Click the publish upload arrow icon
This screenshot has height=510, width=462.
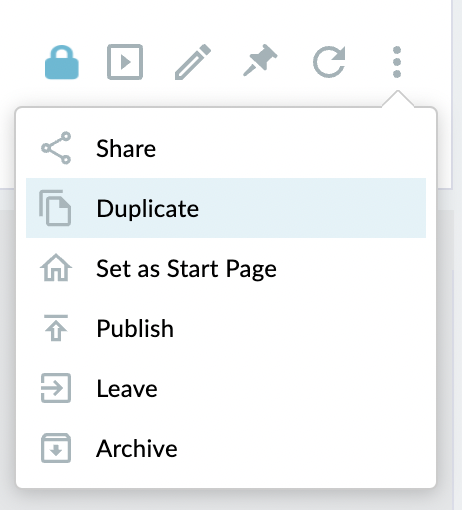(x=56, y=328)
